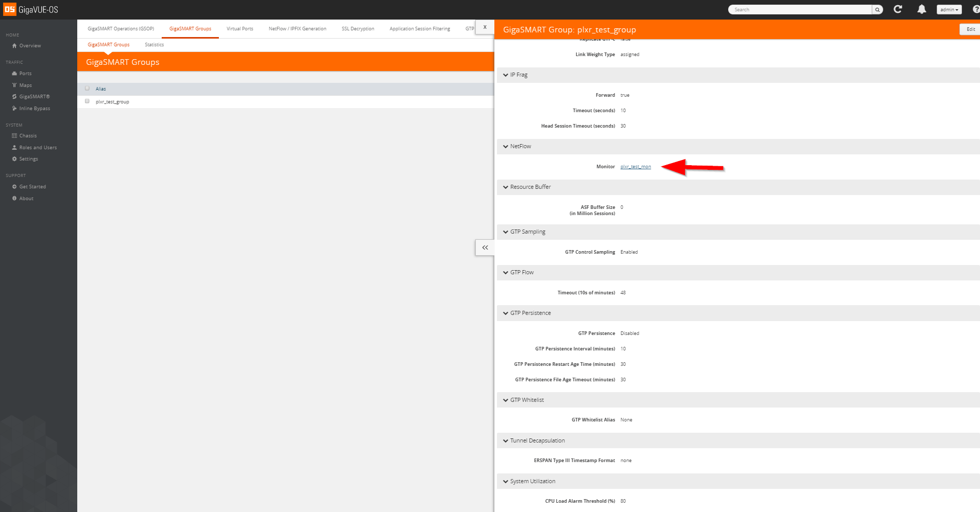Click the Inline Bypass sidebar icon
The image size is (980, 512).
[x=14, y=109]
